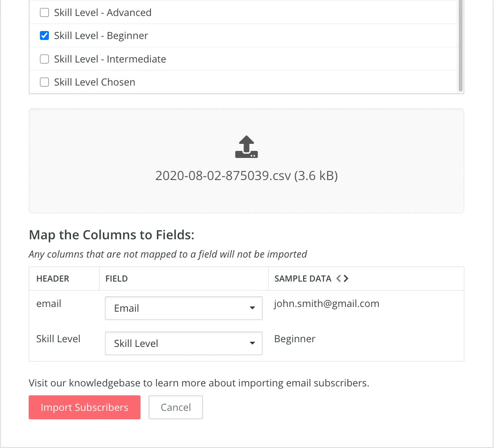Enable the Skill Level Chosen checkbox
The height and width of the screenshot is (448, 494).
pos(44,82)
